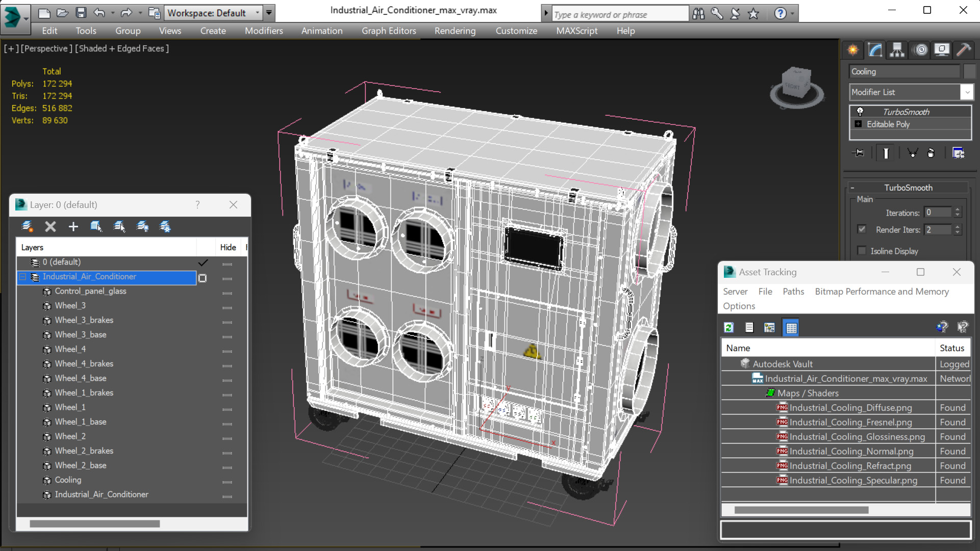Open the Hierarchy command panel tab
980x551 pixels.
click(x=897, y=50)
